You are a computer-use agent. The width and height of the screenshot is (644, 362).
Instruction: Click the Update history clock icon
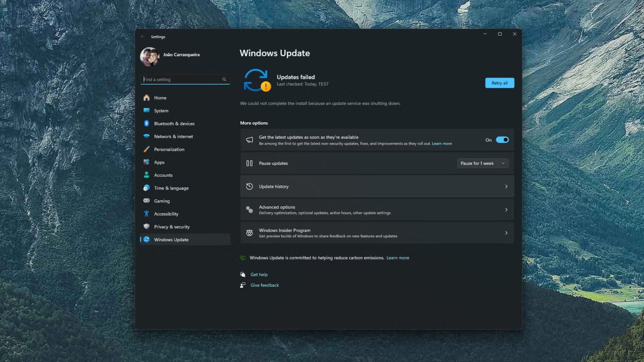249,186
